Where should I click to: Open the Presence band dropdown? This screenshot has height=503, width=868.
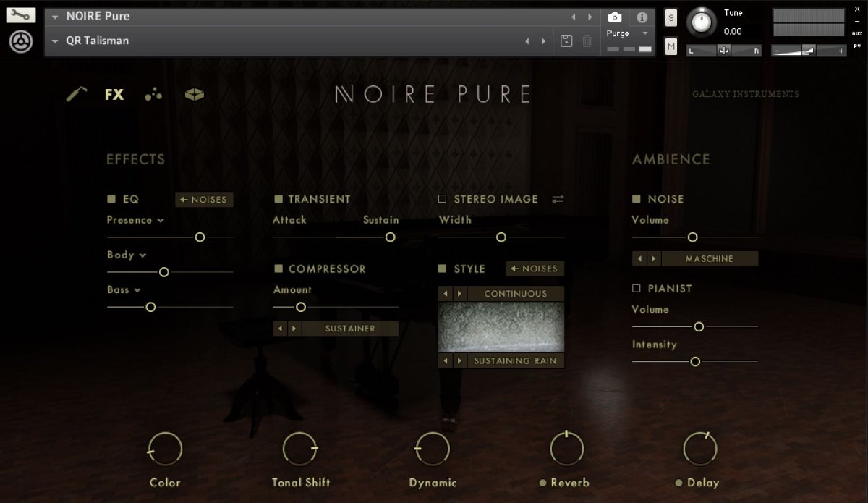[x=135, y=220]
